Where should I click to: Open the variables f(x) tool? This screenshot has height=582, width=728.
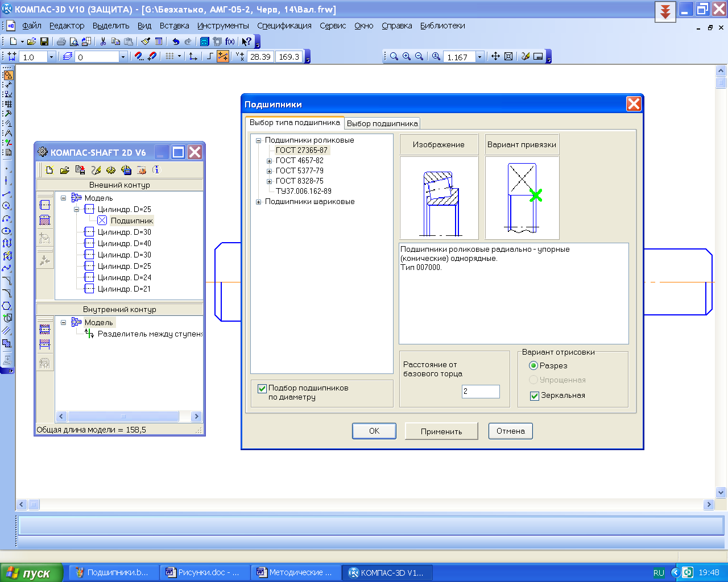(x=230, y=41)
